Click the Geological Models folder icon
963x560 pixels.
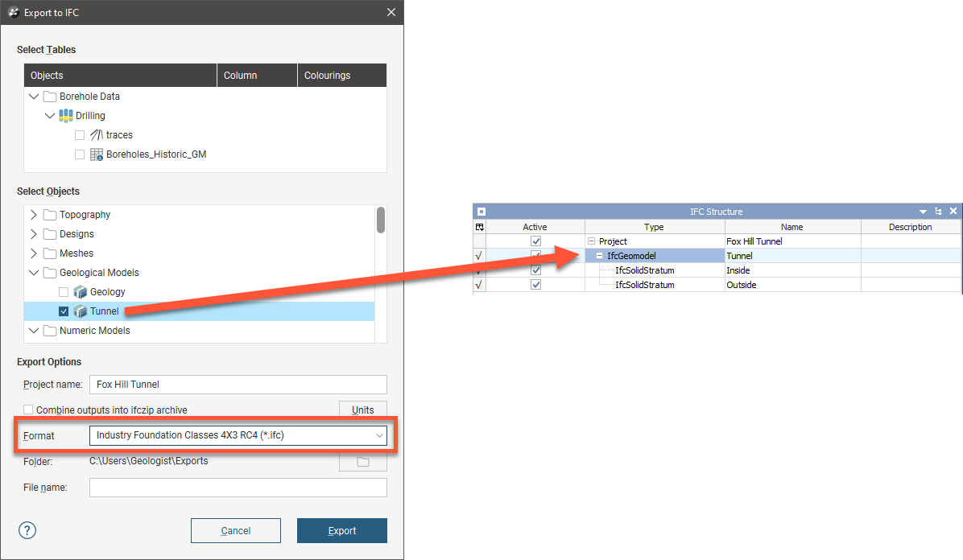click(x=50, y=273)
